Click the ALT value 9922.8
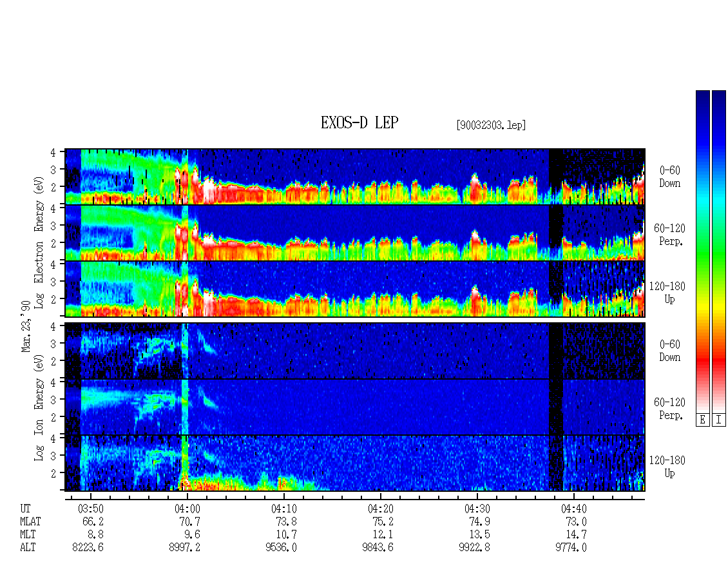 475,548
